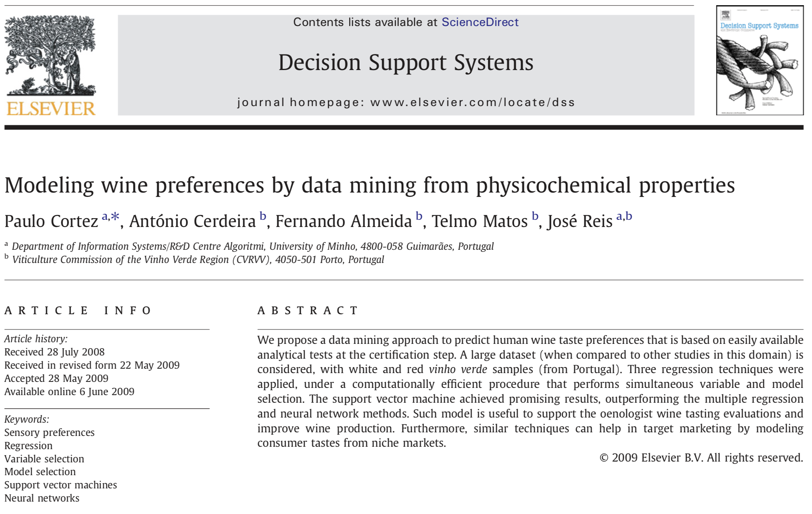Click the 'Available online 6 June 2009' line
The width and height of the screenshot is (812, 514).
[69, 392]
